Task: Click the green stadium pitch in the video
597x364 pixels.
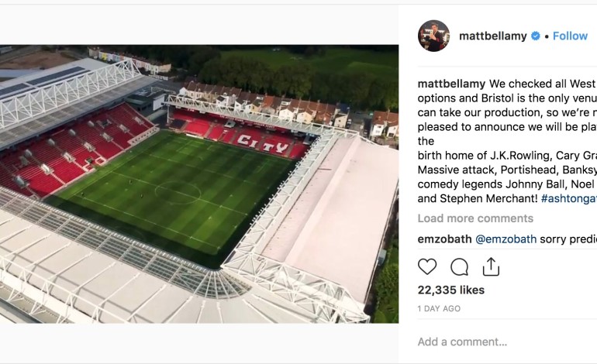Action: click(178, 194)
